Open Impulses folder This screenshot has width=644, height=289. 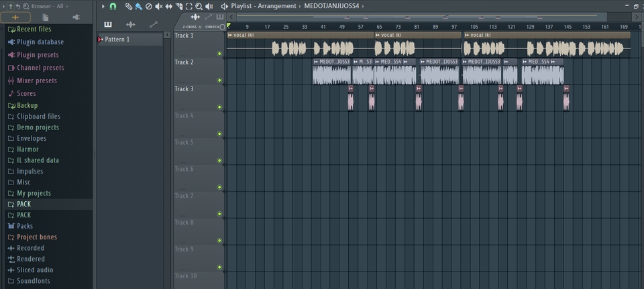click(x=25, y=171)
